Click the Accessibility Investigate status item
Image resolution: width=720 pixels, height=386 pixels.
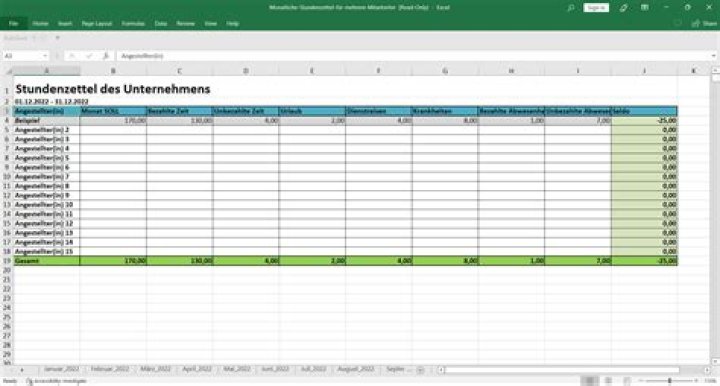(x=56, y=381)
